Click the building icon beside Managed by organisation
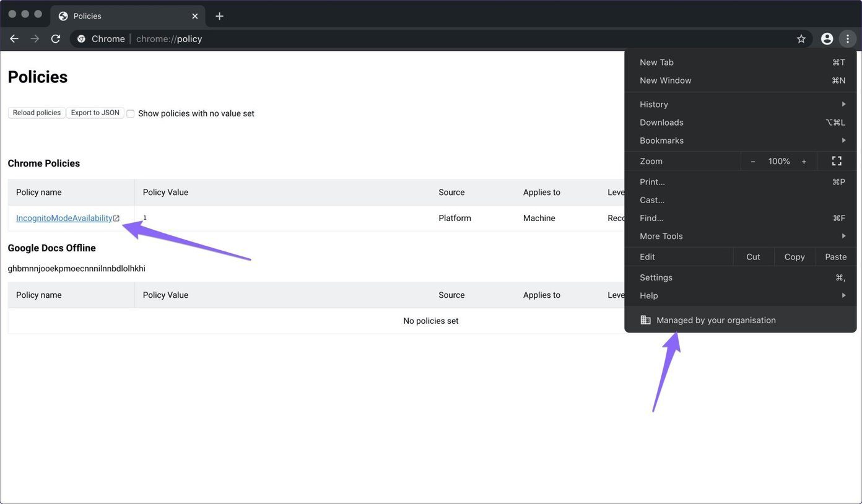The width and height of the screenshot is (862, 504). 645,320
